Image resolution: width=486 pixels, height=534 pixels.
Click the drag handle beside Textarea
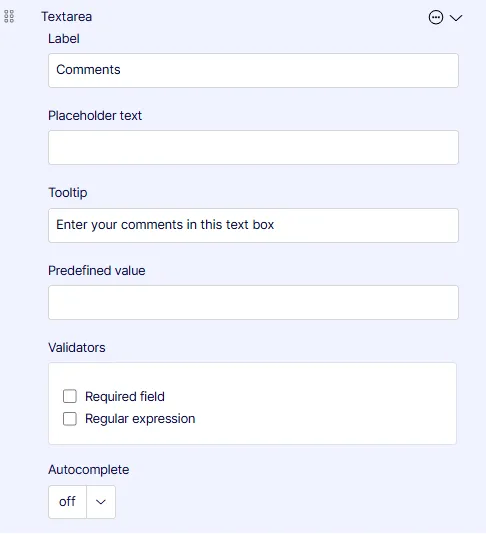9,16
